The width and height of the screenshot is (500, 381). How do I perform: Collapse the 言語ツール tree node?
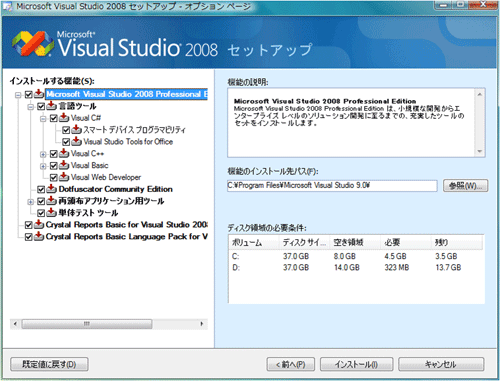31,107
